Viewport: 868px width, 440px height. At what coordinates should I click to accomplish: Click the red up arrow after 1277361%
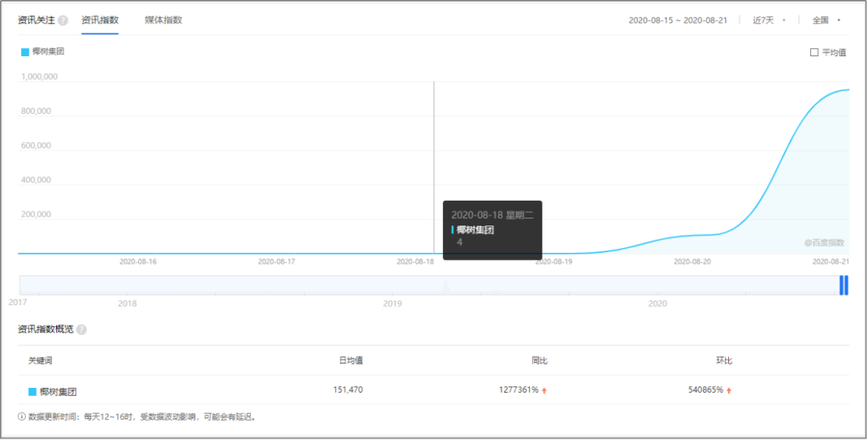pyautogui.click(x=544, y=390)
